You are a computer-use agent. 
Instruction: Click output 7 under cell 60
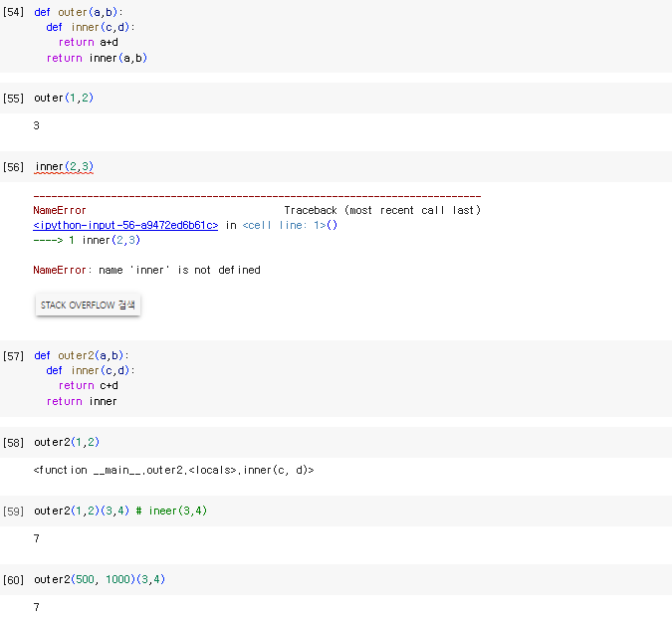point(37,607)
